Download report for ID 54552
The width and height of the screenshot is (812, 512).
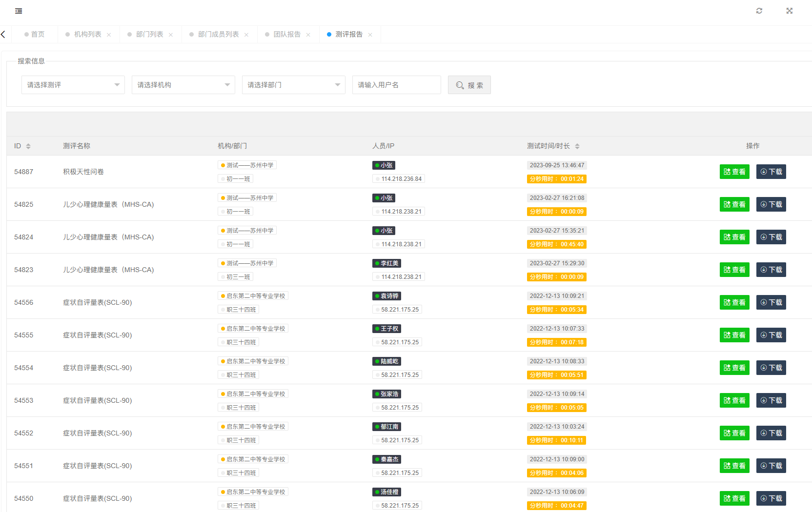pos(771,433)
